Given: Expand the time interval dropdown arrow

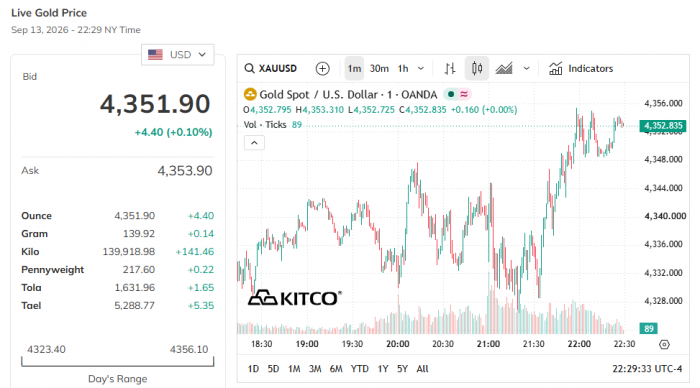Looking at the screenshot, I should 421,69.
